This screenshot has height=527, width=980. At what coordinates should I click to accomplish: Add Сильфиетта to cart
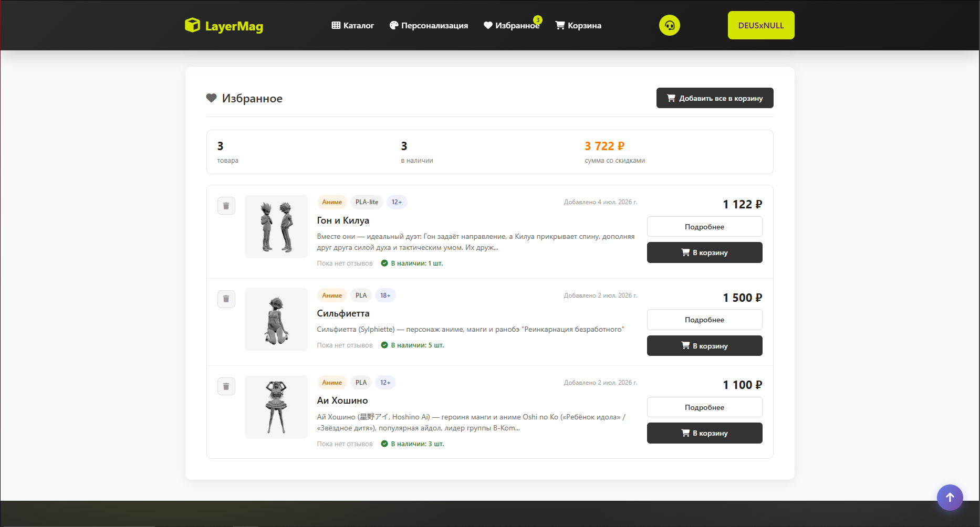tap(705, 346)
